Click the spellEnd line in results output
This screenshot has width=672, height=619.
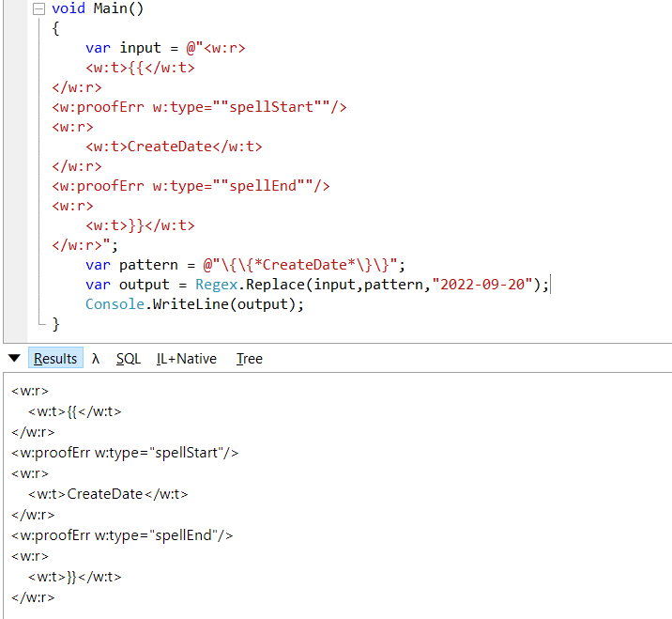tap(122, 535)
